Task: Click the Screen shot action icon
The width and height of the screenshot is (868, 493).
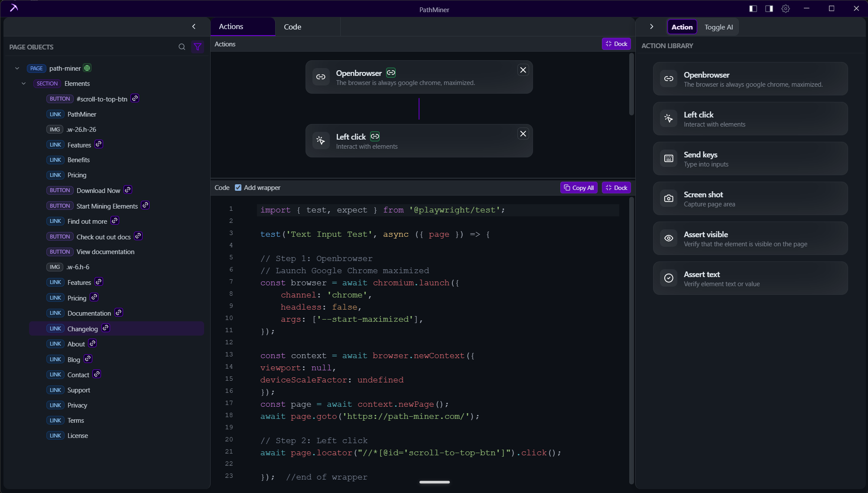Action: click(x=668, y=198)
